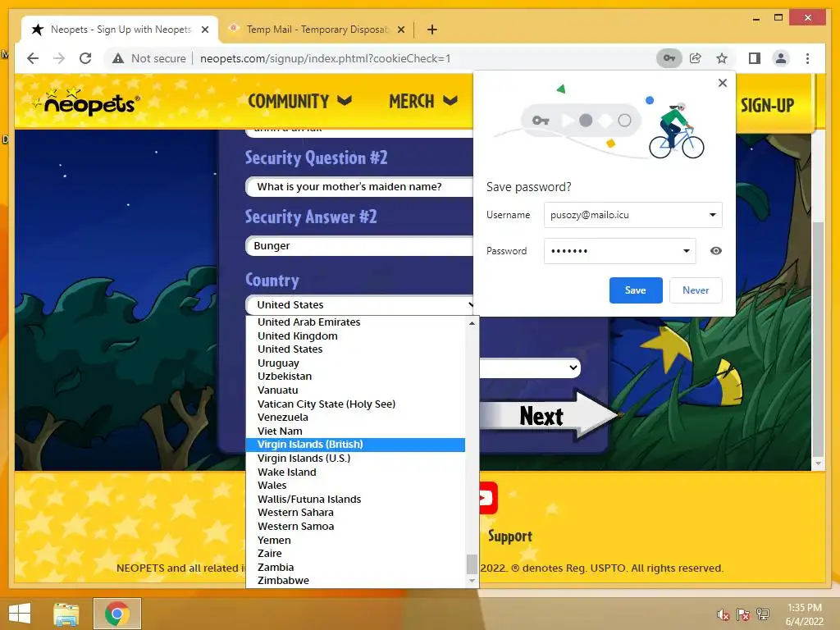Click the Neopets logo
The image size is (840, 630).
(x=85, y=102)
